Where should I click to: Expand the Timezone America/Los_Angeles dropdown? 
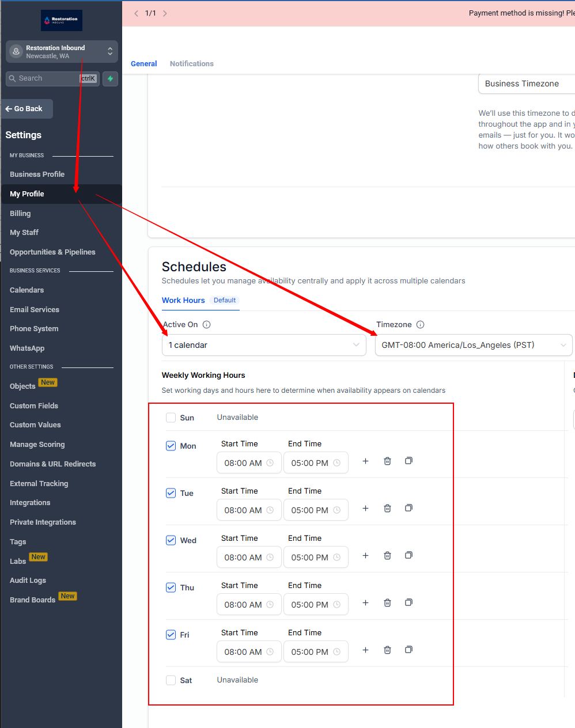coord(473,345)
